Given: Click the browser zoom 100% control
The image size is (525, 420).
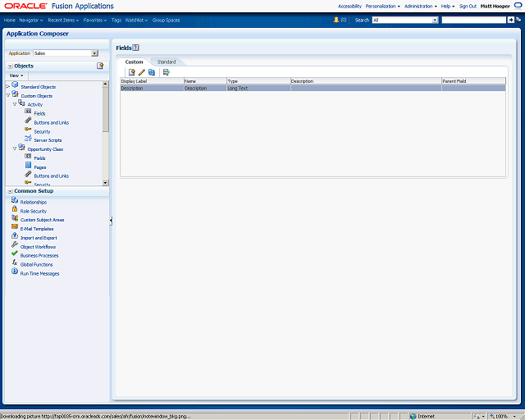Looking at the screenshot, I should [x=503, y=417].
